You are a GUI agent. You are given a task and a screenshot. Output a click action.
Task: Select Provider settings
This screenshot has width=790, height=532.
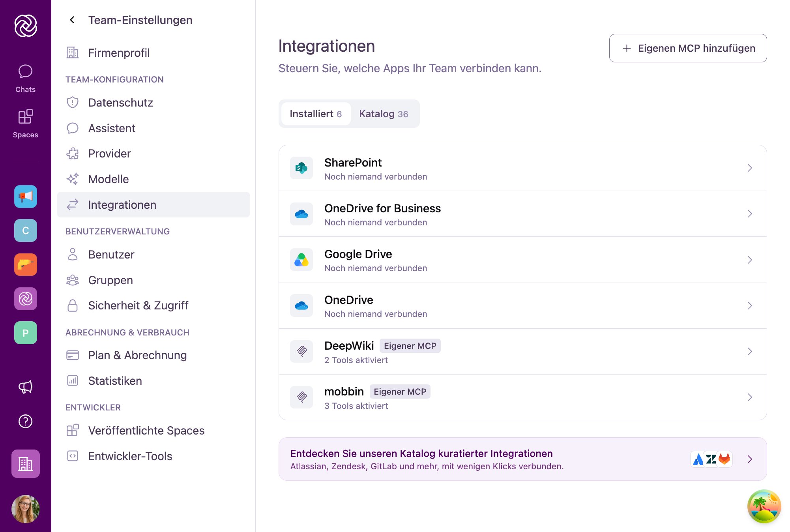(x=154, y=153)
